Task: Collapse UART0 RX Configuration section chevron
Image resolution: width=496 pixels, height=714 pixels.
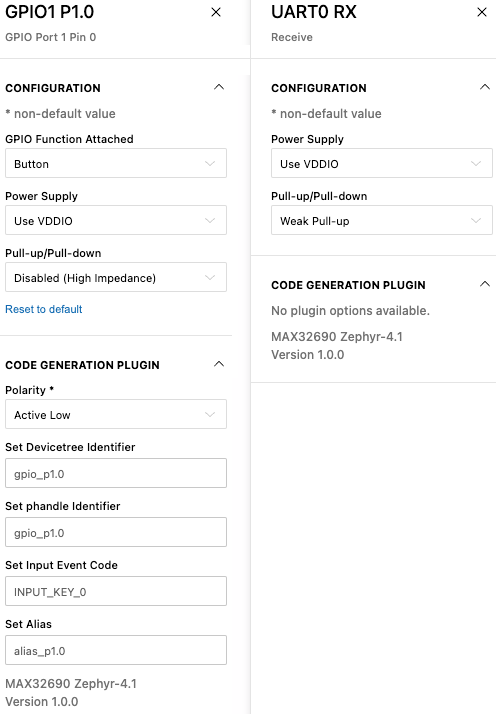Action: pos(485,87)
